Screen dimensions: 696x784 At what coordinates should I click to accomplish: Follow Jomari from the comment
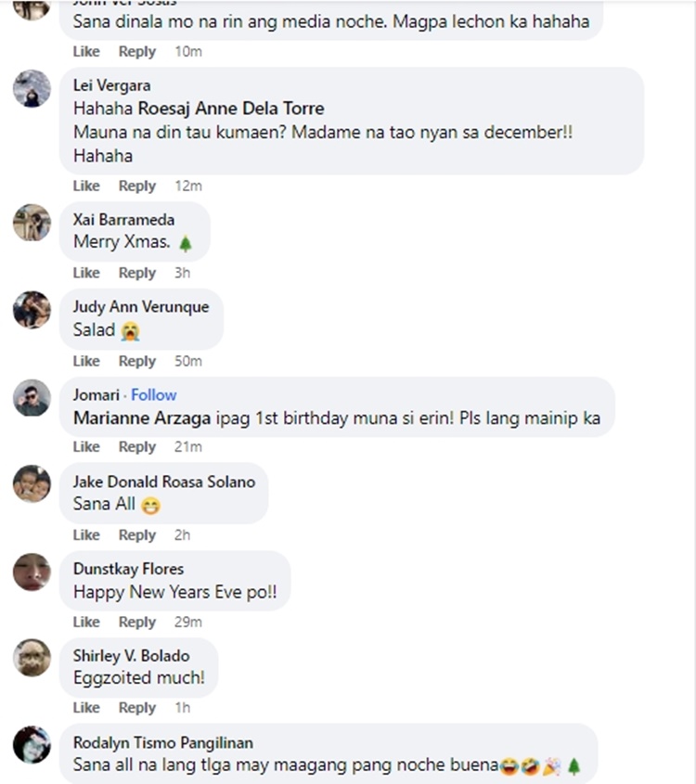[153, 394]
